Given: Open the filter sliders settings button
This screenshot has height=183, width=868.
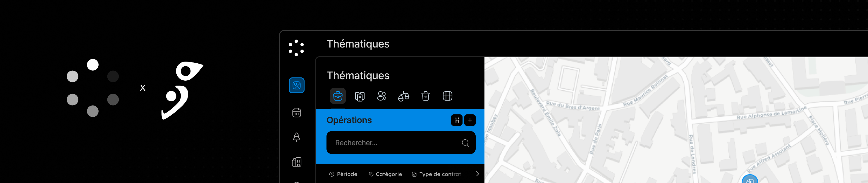Looking at the screenshot, I should 457,120.
